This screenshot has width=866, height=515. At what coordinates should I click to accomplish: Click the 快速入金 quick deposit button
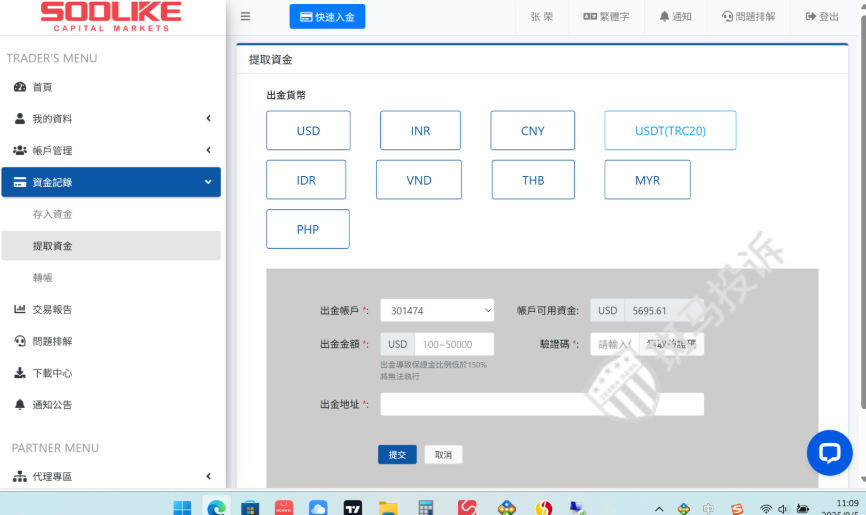coord(327,17)
